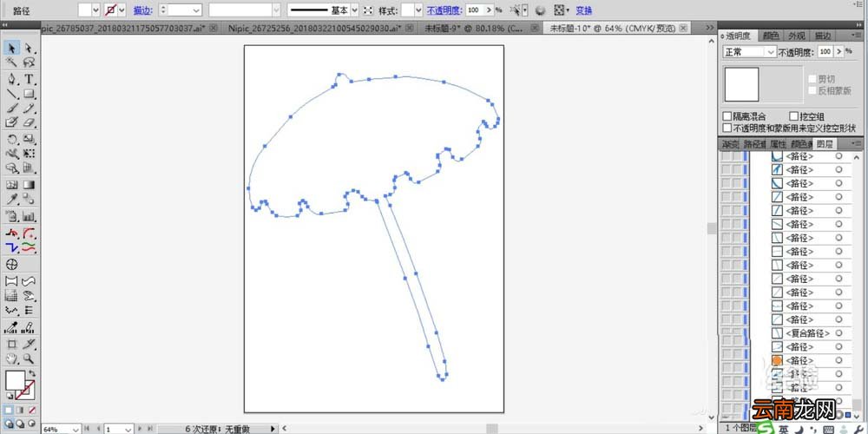The height and width of the screenshot is (434, 868).
Task: Open the stroke color dropdown arrow
Action: coord(122,10)
